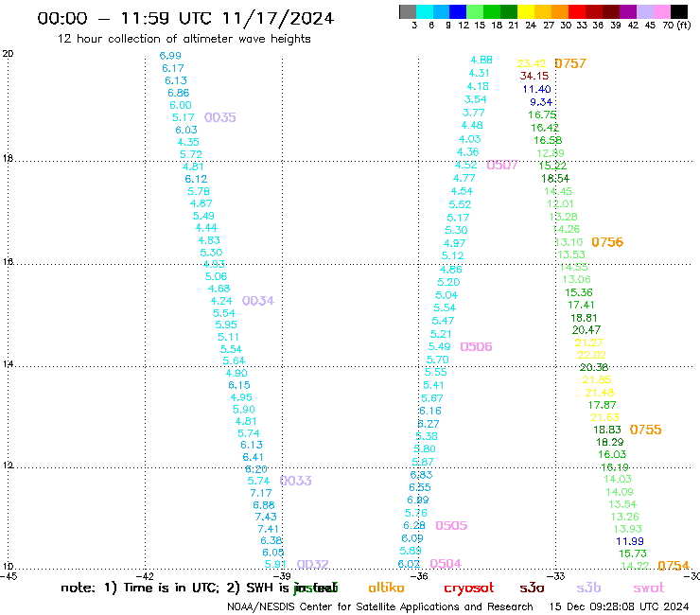Click the pink swatch in the color legend
Screen dimensions: 700x615
coord(661,11)
